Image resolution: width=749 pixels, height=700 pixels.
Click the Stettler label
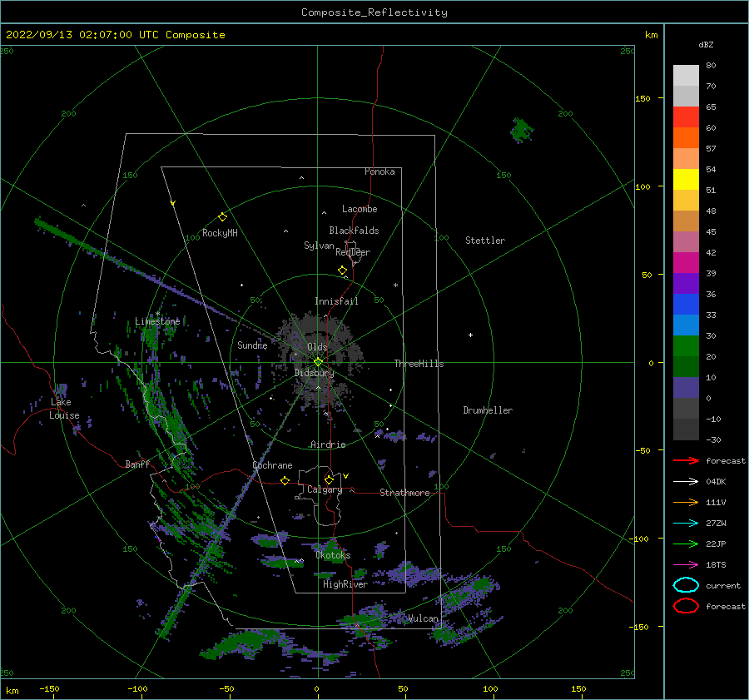pyautogui.click(x=485, y=241)
